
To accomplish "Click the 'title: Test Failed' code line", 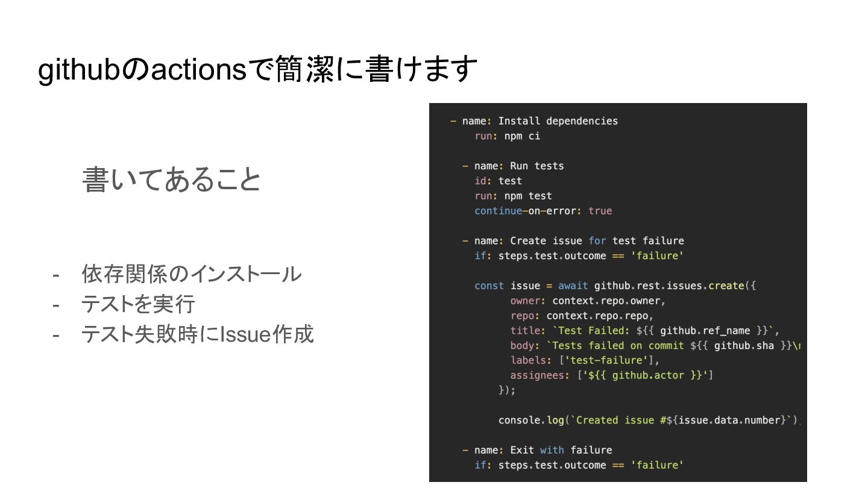I will [x=645, y=331].
